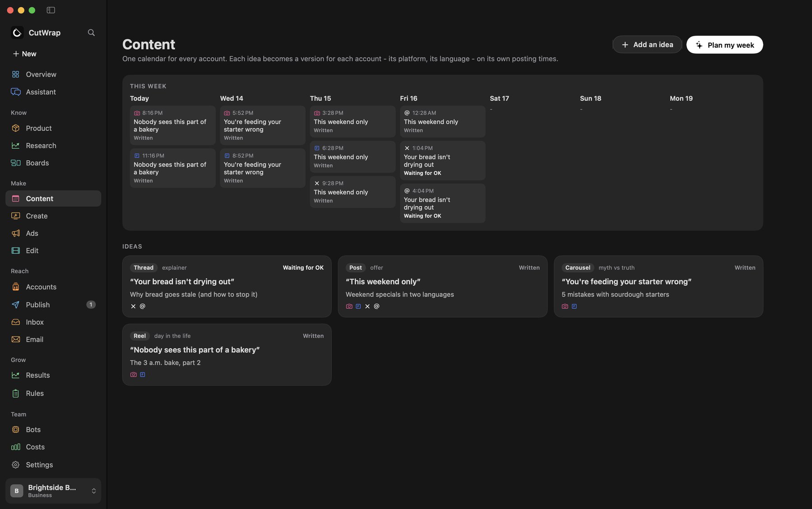812x509 pixels.
Task: Click the Results chart icon
Action: point(16,375)
